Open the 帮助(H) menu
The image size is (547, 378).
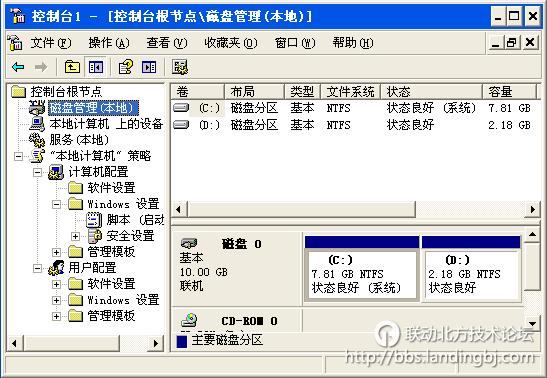click(x=353, y=43)
